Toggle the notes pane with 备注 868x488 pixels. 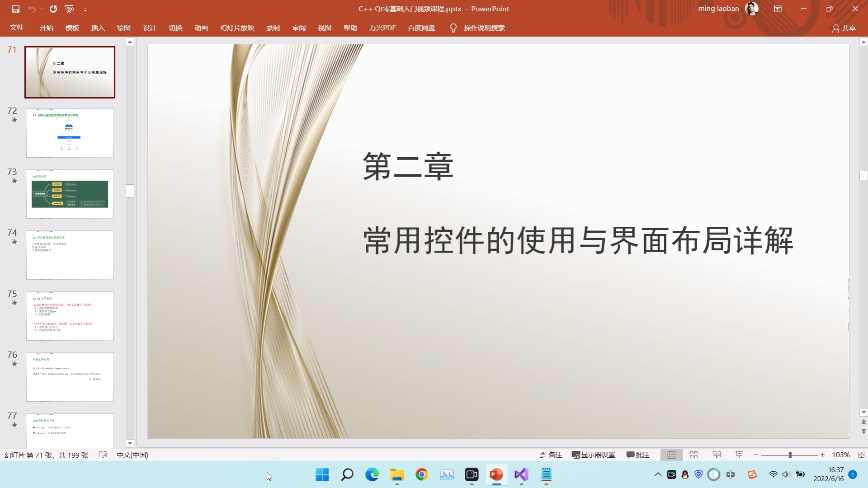point(551,455)
